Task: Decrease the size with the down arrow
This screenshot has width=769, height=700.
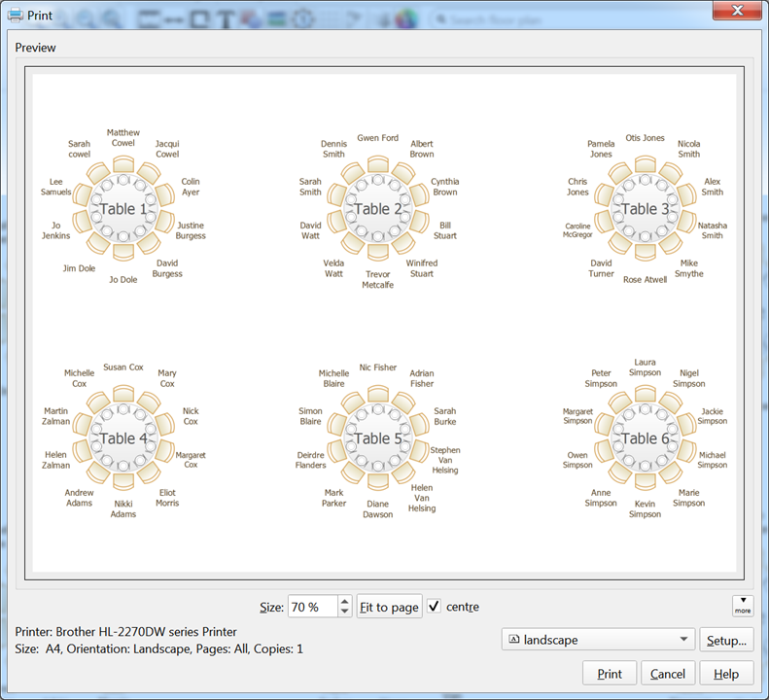Action: coord(344,612)
